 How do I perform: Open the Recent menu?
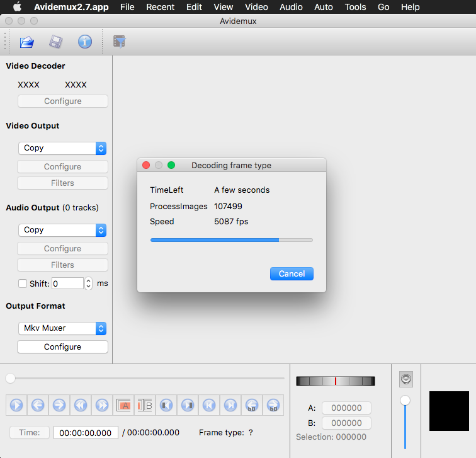click(x=161, y=7)
